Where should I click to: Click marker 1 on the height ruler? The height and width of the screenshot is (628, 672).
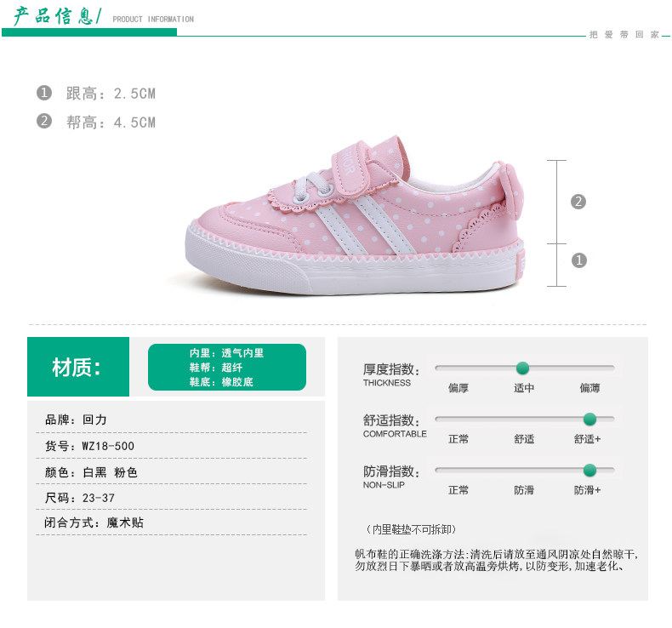pyautogui.click(x=579, y=260)
